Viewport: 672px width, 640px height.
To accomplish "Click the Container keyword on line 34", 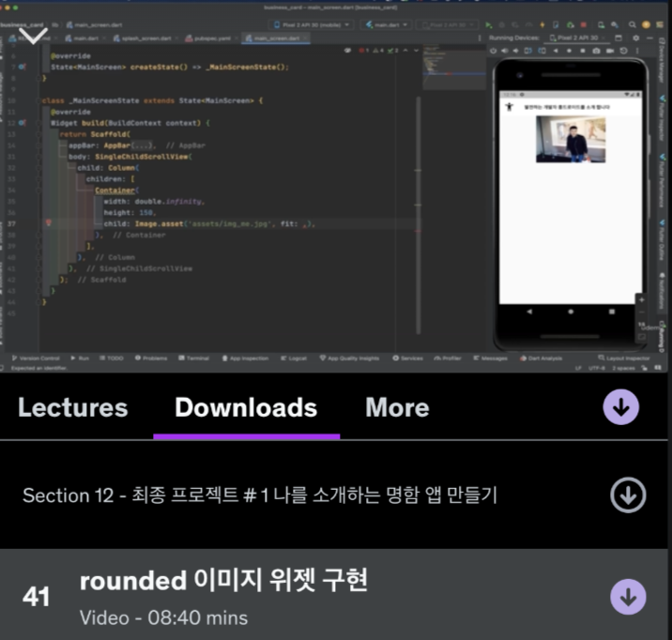I will tap(115, 190).
